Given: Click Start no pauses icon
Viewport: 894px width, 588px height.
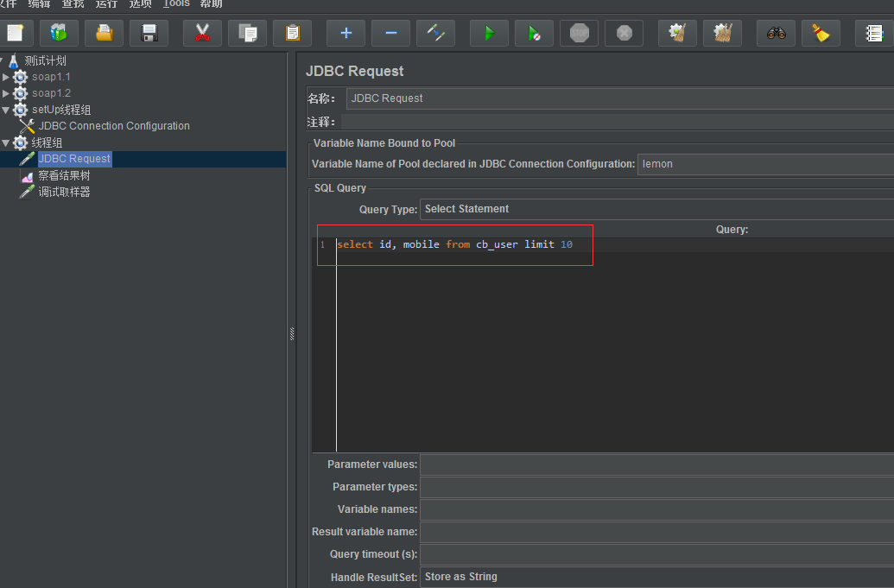Looking at the screenshot, I should [535, 34].
